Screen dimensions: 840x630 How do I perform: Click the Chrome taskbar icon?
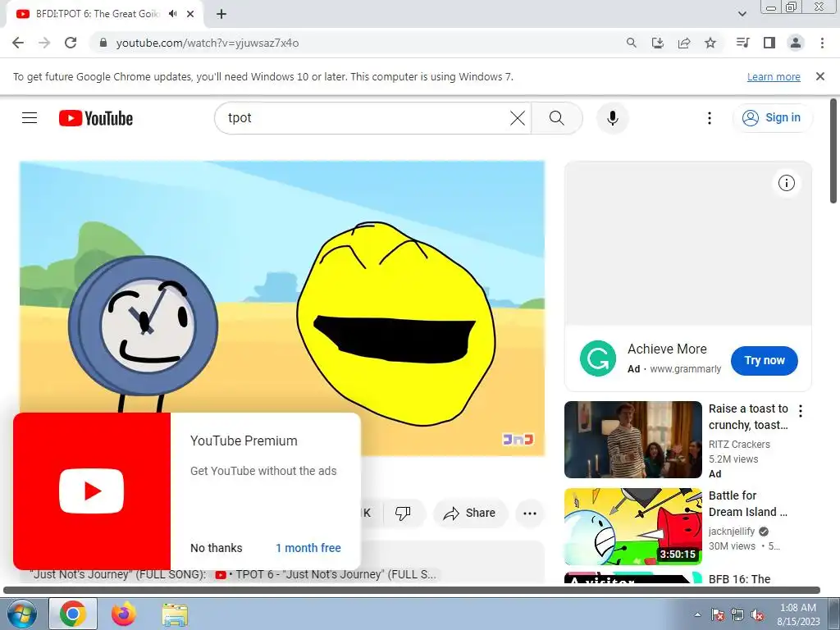tap(73, 614)
